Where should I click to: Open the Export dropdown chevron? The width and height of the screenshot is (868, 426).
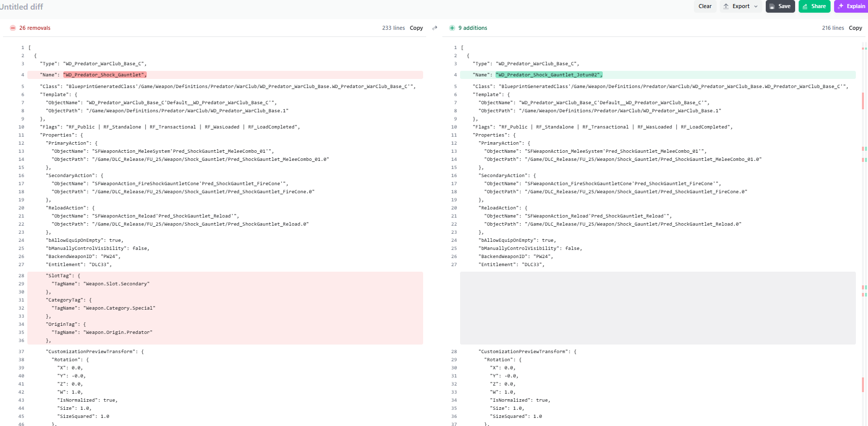click(x=756, y=7)
